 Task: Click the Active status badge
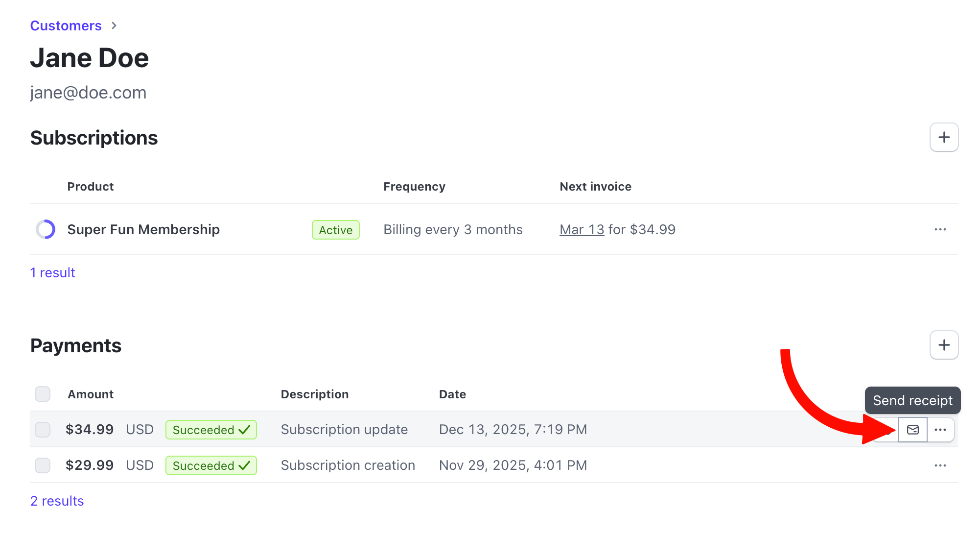[335, 230]
